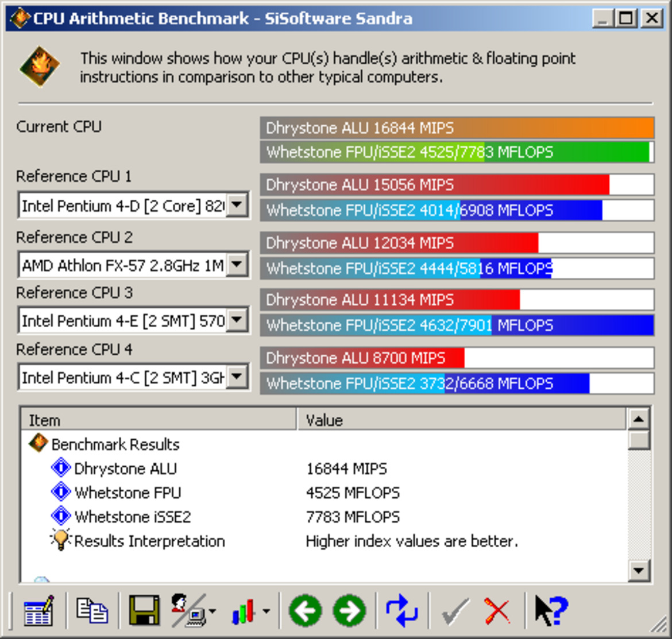Click the title bar Sandra application icon
The height and width of the screenshot is (639, 672).
[x=20, y=18]
